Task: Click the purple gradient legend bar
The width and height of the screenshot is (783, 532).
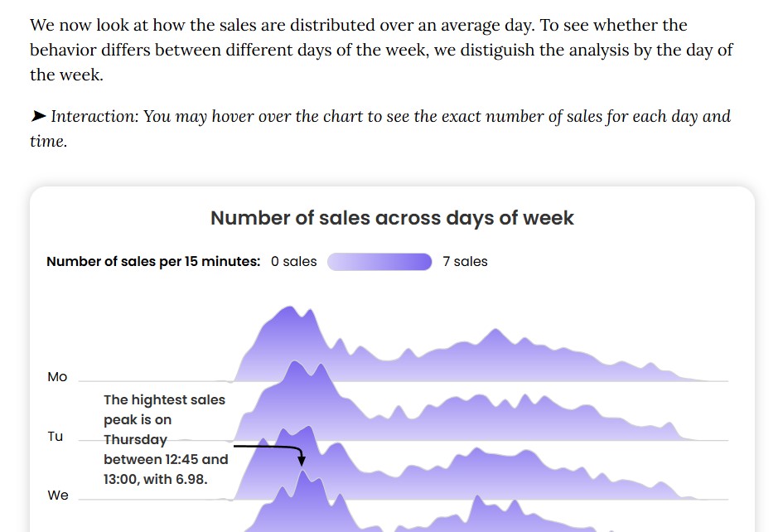Action: coord(379,262)
